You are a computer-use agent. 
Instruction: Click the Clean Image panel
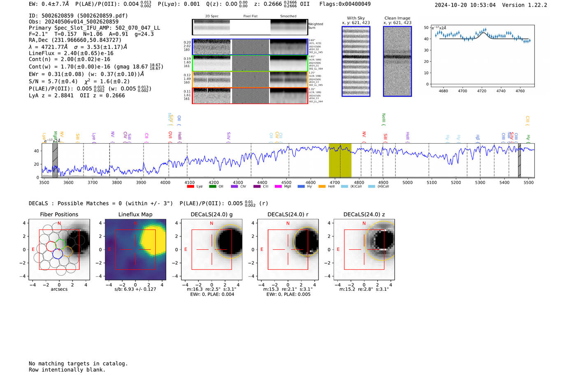pyautogui.click(x=397, y=61)
